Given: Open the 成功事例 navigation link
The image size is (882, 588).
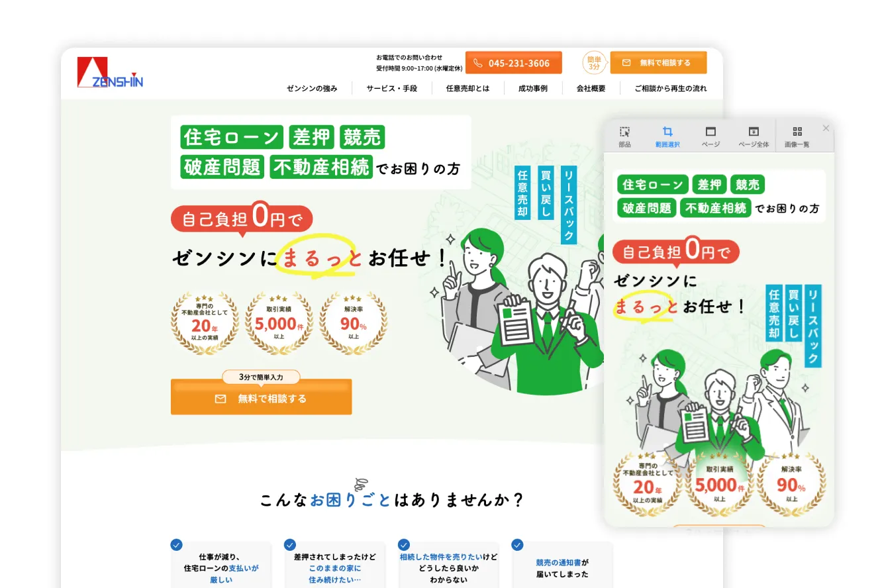Looking at the screenshot, I should tap(533, 88).
